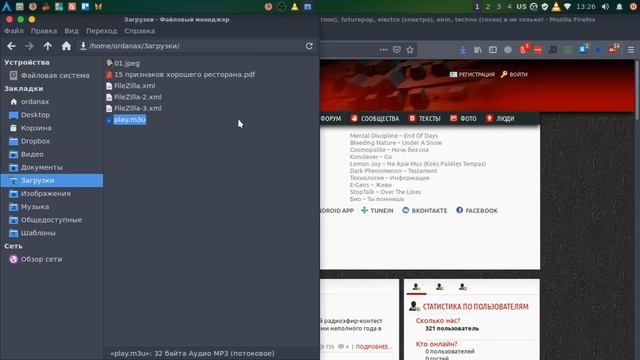Click the ПОДРОБНЕЕ link in the webpage
The image size is (640, 360).
(373, 347)
